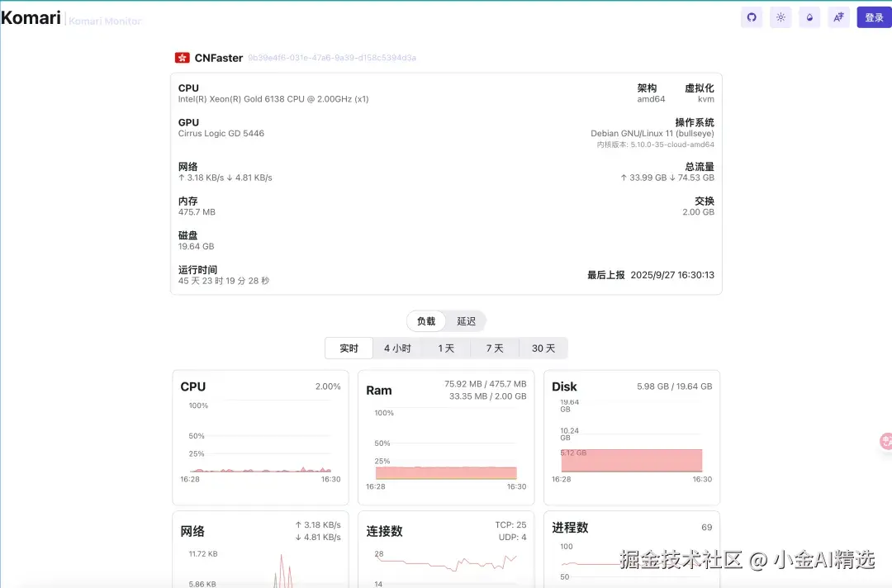Viewport: 892px width, 588px height.
Task: Click the Disk usage chart
Action: pos(632,443)
